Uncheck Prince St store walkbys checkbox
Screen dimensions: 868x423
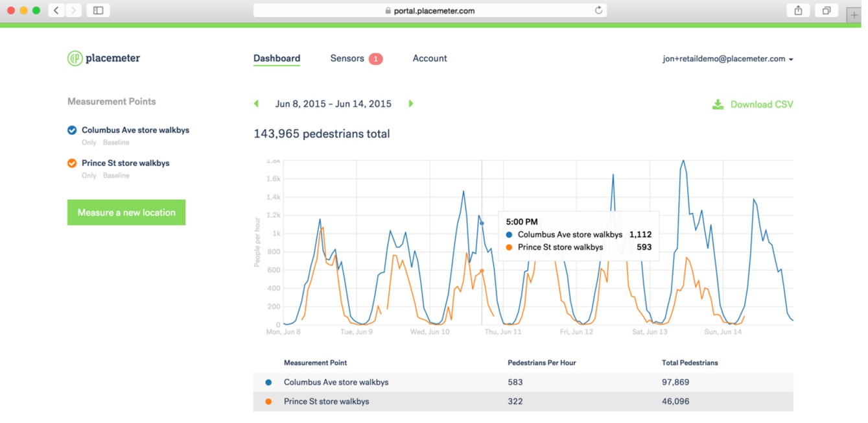click(72, 163)
